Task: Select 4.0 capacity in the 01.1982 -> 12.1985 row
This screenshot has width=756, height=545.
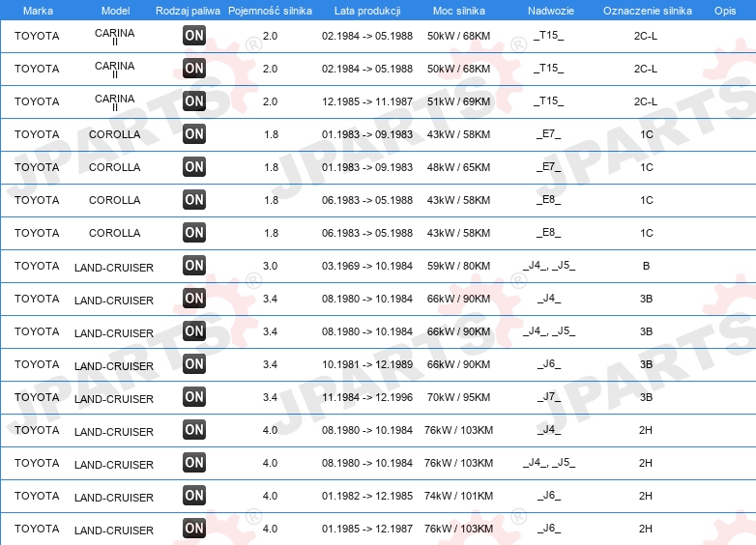Action: (x=270, y=496)
